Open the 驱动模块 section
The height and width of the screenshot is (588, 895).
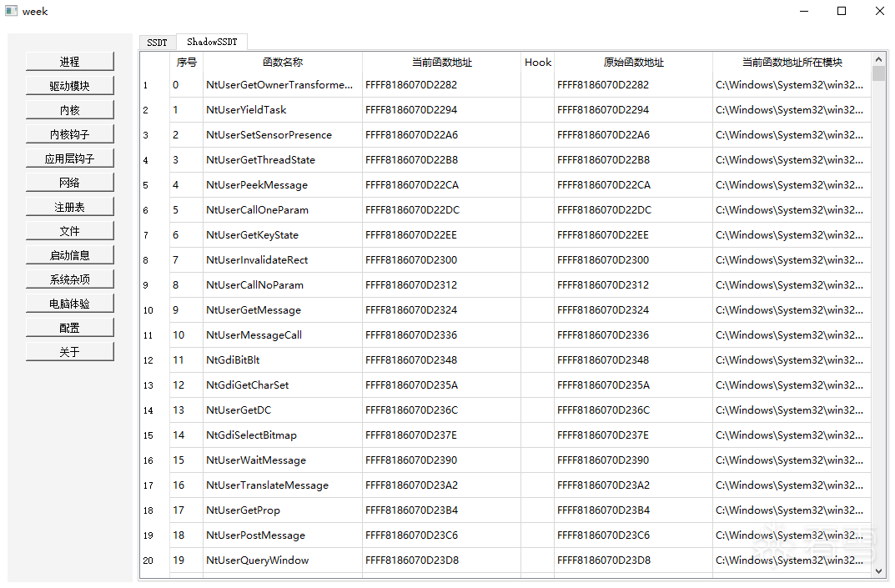69,86
